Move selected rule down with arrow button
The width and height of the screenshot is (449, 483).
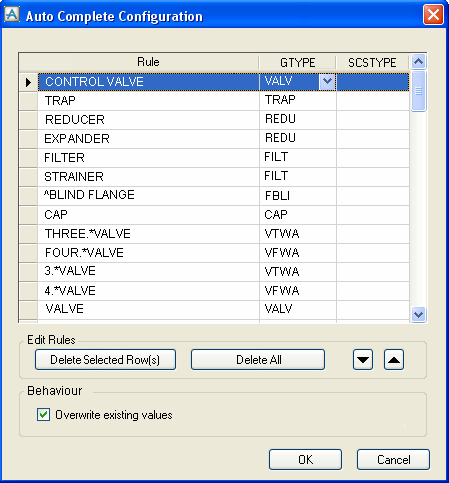[x=363, y=360]
